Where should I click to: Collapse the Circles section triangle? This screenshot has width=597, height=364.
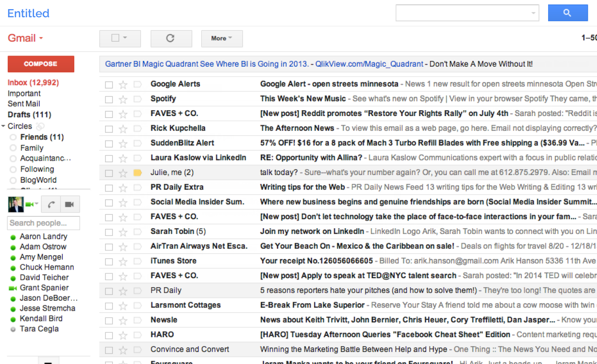click(3, 126)
